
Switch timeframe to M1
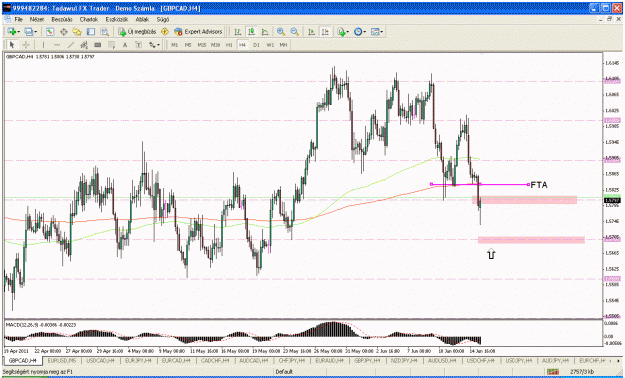click(x=175, y=45)
